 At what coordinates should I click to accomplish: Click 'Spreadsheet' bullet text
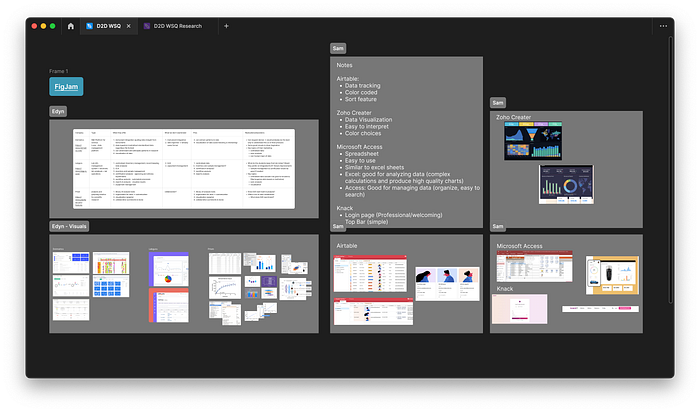pyautogui.click(x=362, y=154)
